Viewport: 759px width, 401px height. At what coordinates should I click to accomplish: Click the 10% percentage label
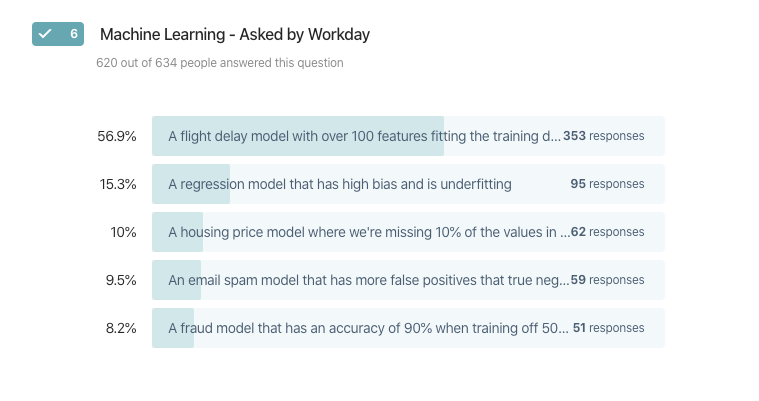[123, 232]
